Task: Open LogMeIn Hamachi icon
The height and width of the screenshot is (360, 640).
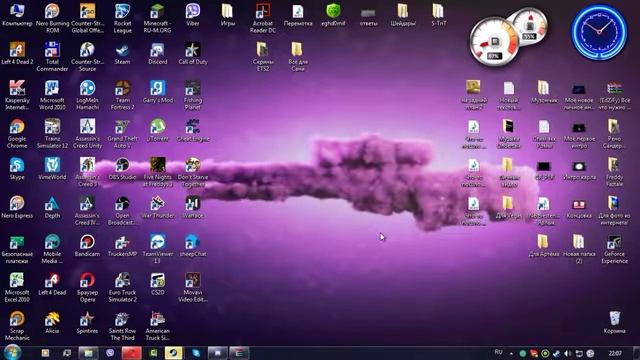Action: (87, 95)
